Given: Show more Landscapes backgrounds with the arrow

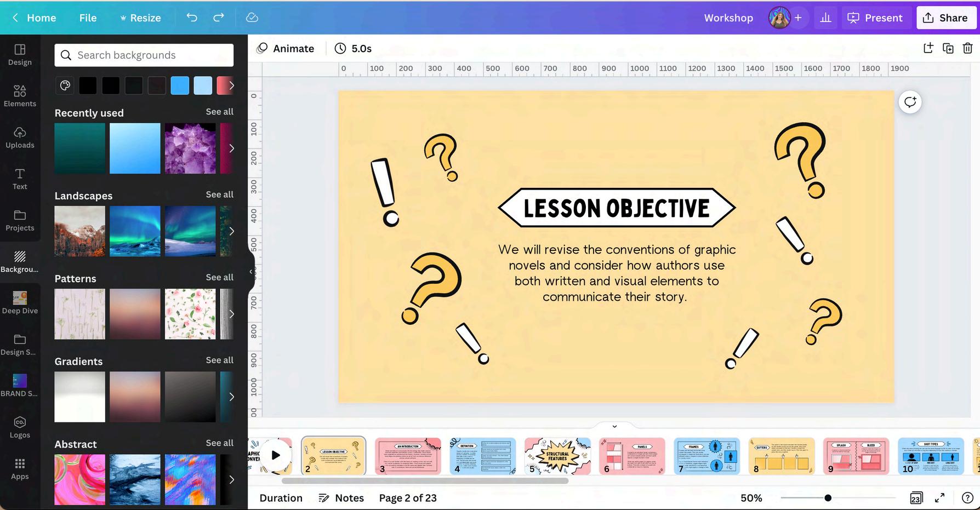Looking at the screenshot, I should tap(231, 231).
